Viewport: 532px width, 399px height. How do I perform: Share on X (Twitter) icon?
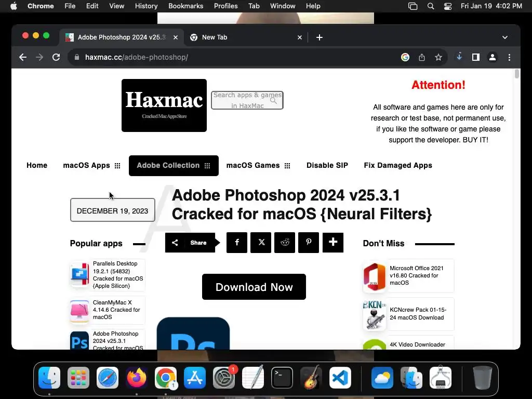[261, 243]
